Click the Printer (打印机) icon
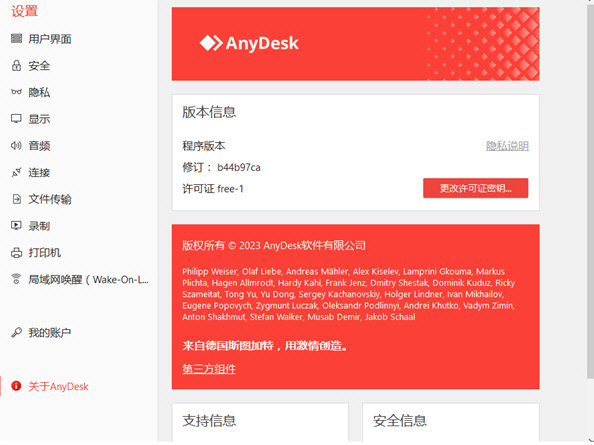The image size is (594, 445). point(16,253)
